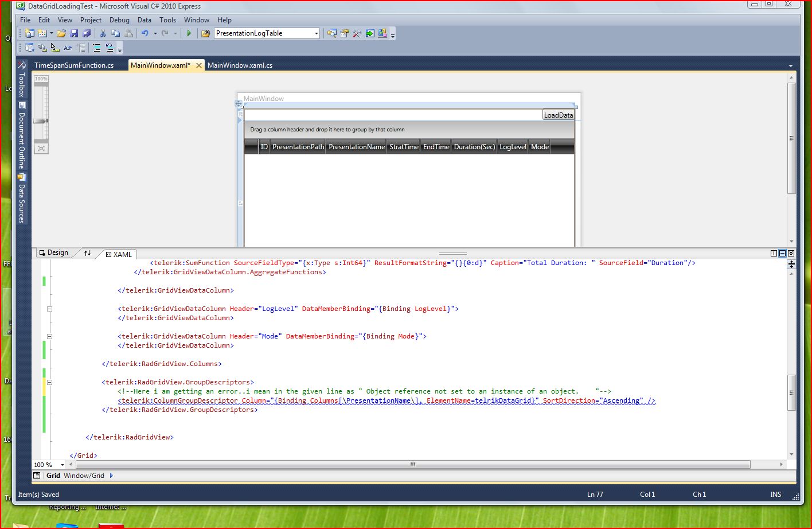Click the designer zoom slider thumb
This screenshot has width=812, height=529.
(x=41, y=121)
